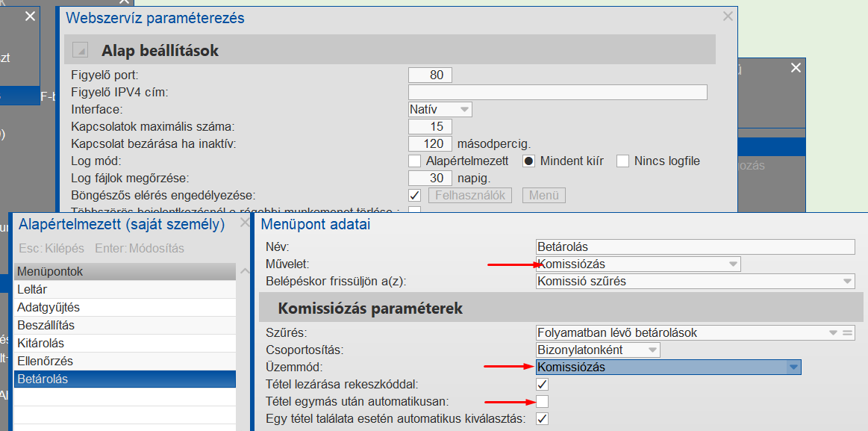The width and height of the screenshot is (868, 431).
Task: Toggle automatic selection for single item match
Action: 542,418
